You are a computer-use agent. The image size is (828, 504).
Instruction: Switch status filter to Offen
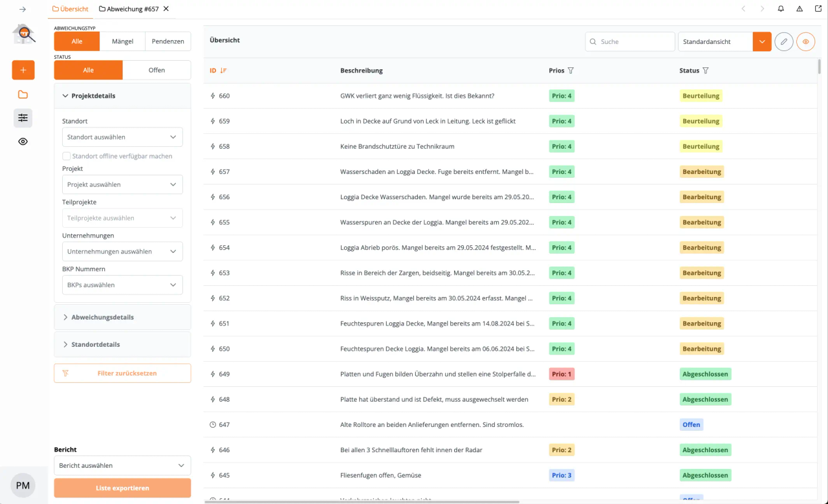point(157,70)
